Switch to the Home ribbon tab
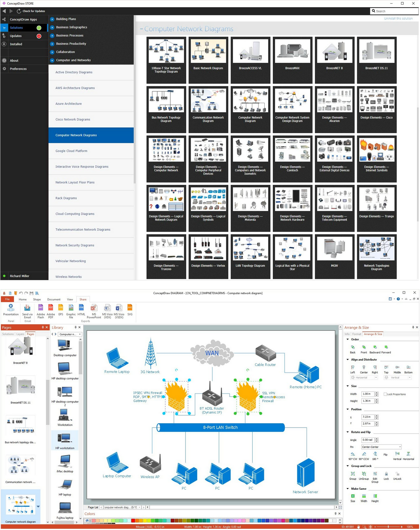Image resolution: width=420 pixels, height=530 pixels. coord(23,300)
